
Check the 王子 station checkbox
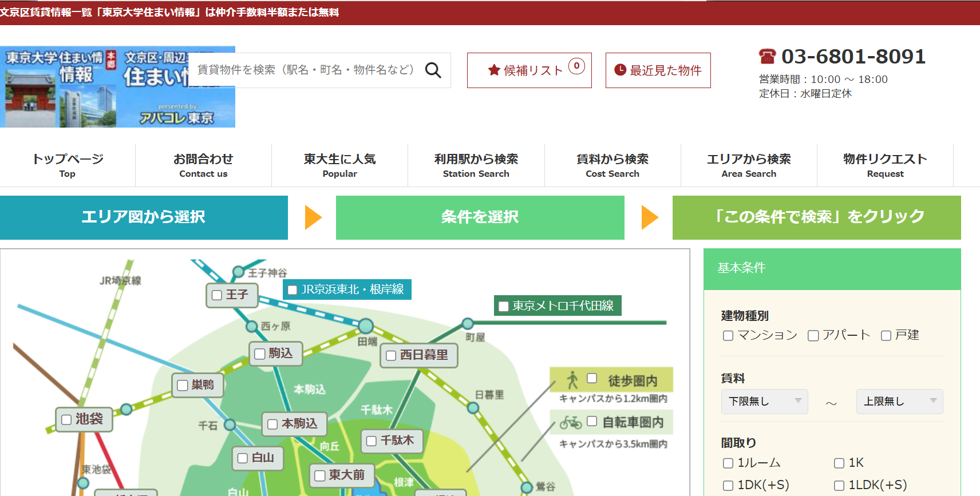click(x=217, y=295)
